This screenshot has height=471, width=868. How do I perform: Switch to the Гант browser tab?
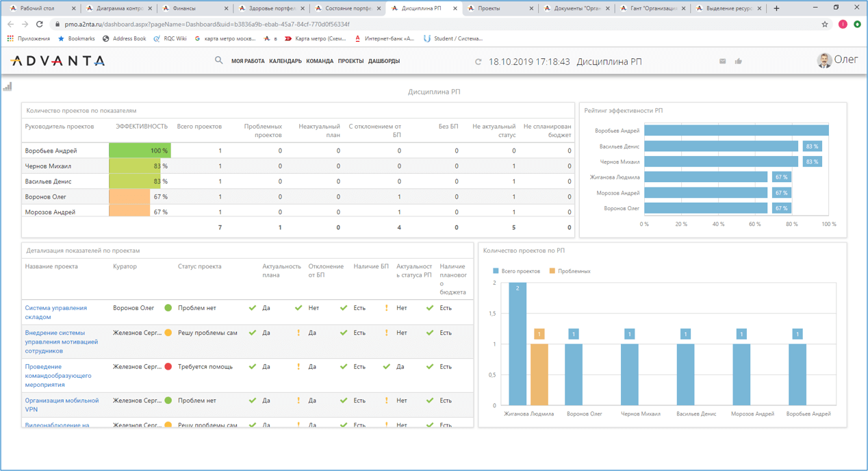tap(653, 8)
